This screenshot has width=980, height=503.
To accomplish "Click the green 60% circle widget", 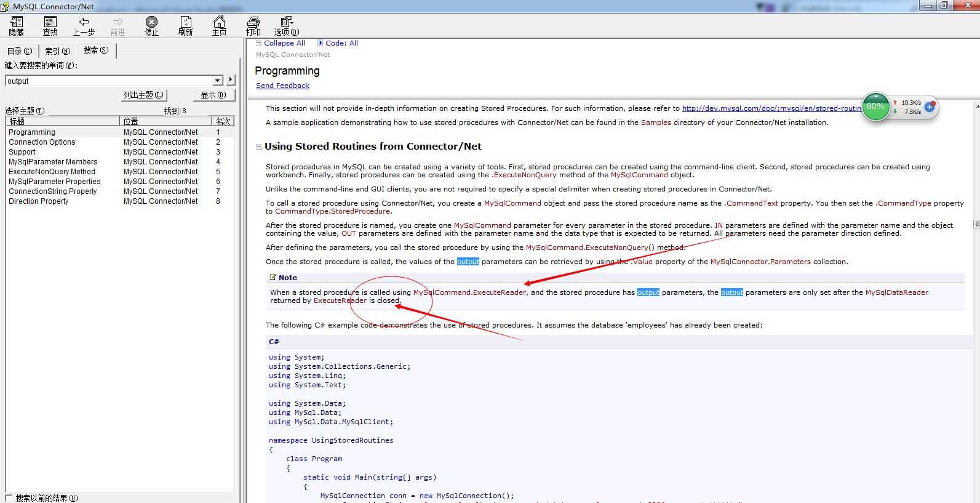I will coord(875,107).
